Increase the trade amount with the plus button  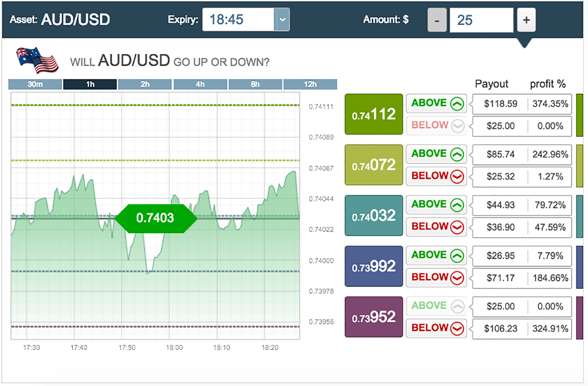[x=526, y=20]
